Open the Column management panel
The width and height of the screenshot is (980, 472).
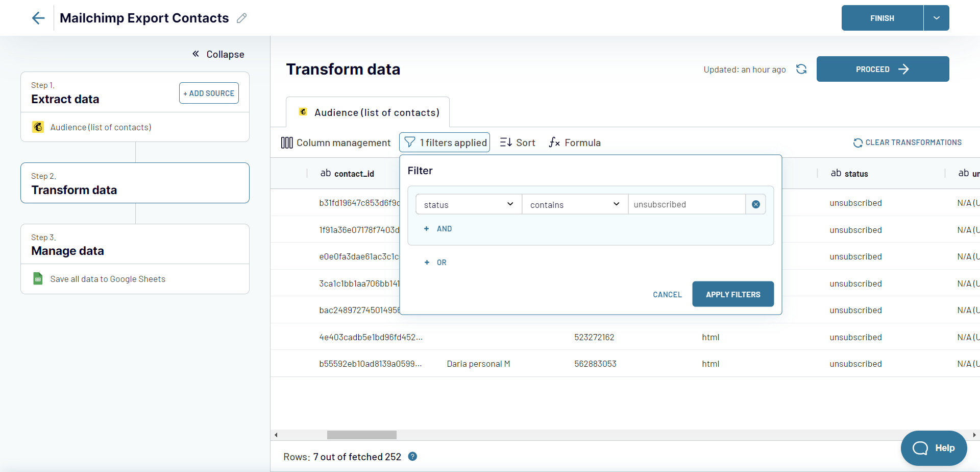pos(335,143)
